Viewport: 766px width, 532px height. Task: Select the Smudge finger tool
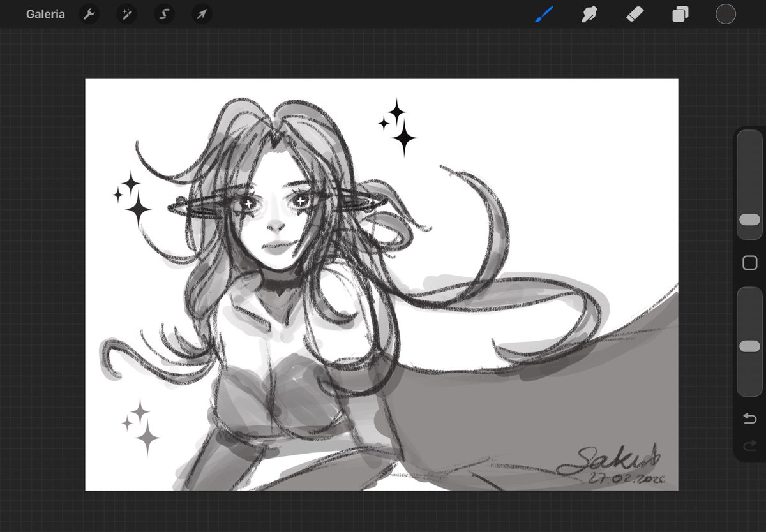[x=590, y=14]
